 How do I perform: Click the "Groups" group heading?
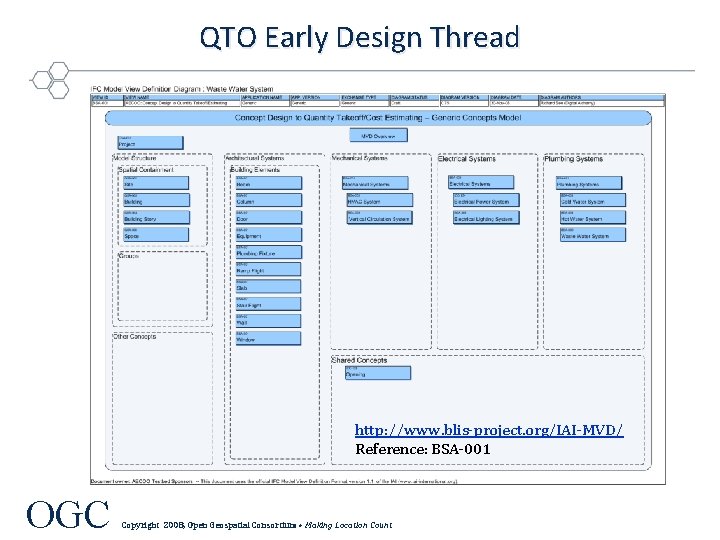point(128,256)
